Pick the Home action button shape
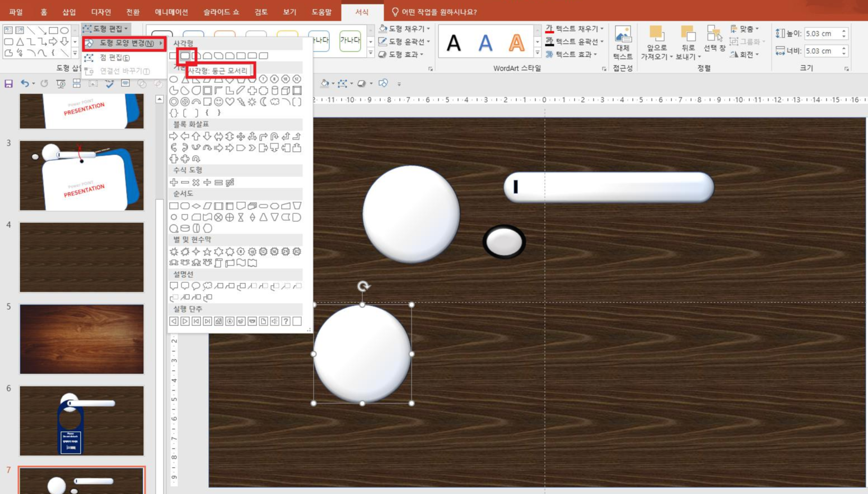Viewport: 868px width, 494px height. tap(218, 321)
